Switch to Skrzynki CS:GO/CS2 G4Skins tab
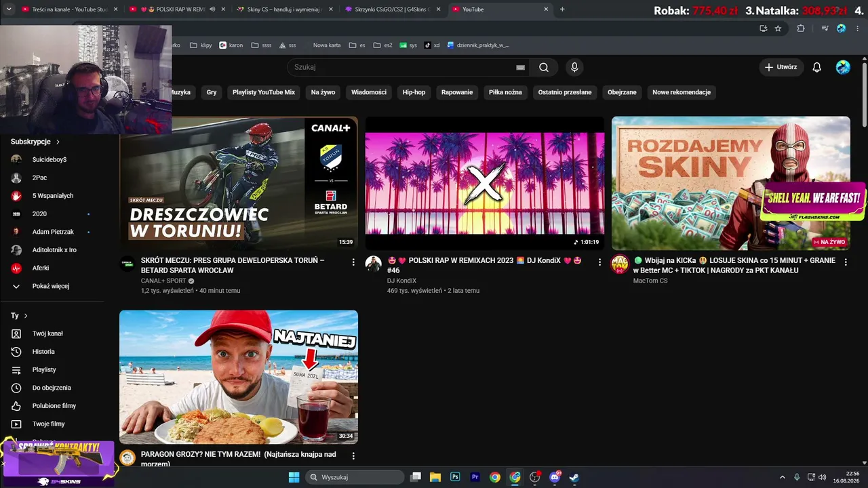Screen dimensions: 868x488 pyautogui.click(x=392, y=9)
